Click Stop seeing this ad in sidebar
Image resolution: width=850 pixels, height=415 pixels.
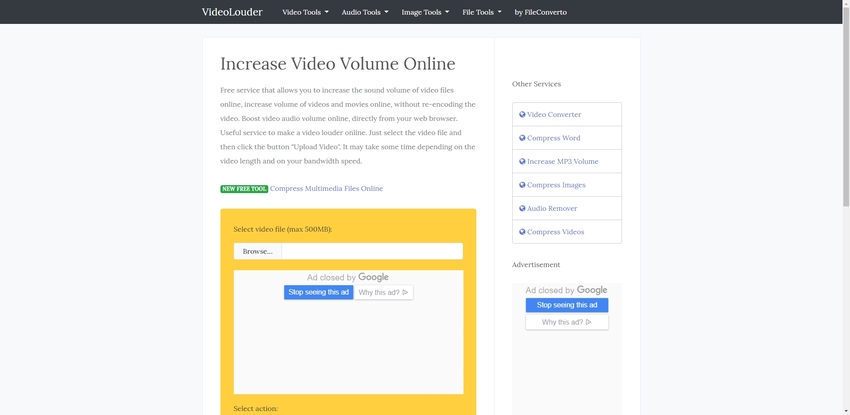(x=567, y=305)
